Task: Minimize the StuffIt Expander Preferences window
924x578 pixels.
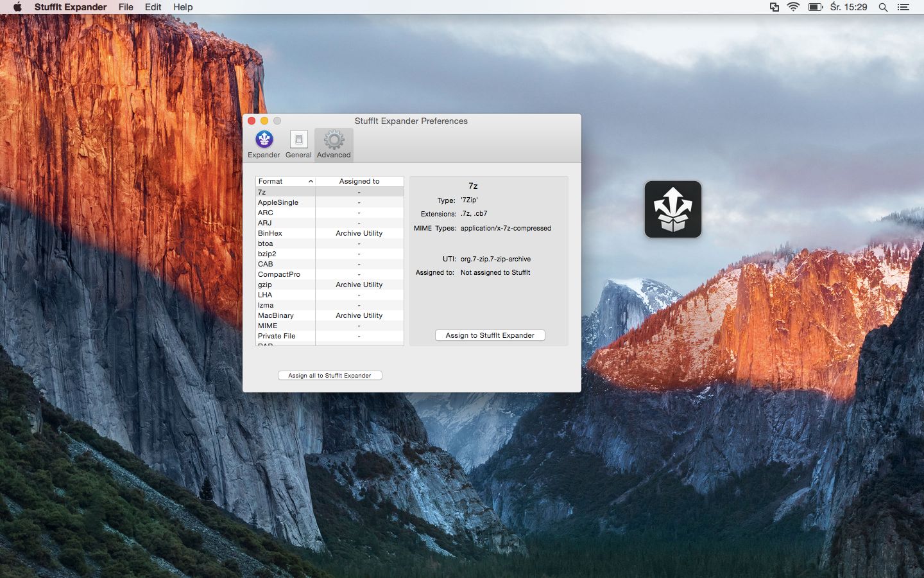Action: (x=264, y=121)
